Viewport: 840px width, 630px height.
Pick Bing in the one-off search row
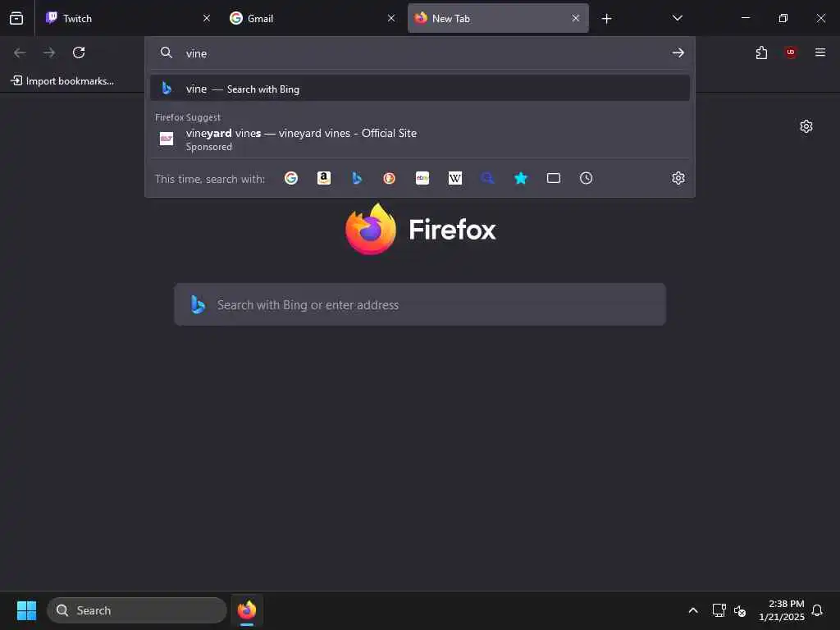click(x=357, y=178)
